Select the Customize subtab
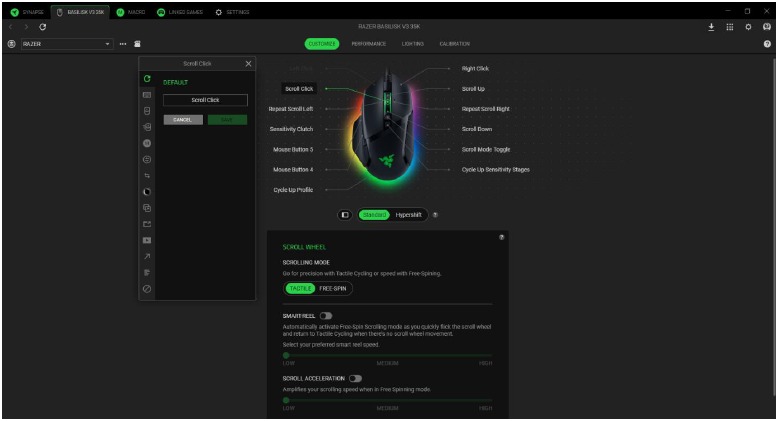 (x=322, y=44)
